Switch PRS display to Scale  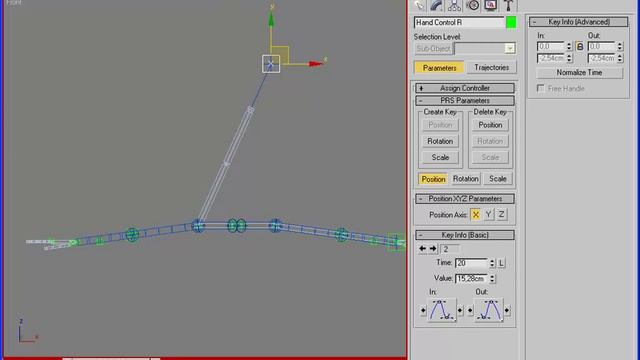498,179
